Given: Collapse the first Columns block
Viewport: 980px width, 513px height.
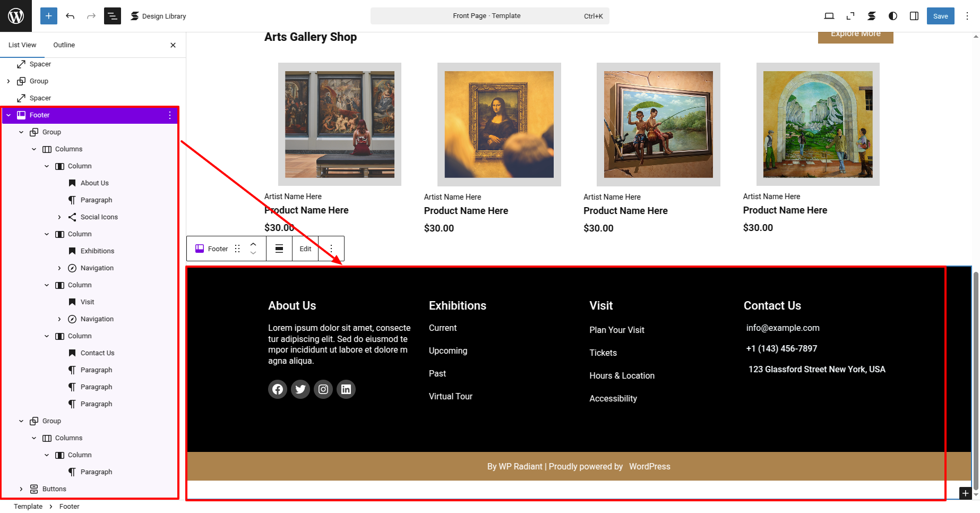Looking at the screenshot, I should tap(34, 149).
